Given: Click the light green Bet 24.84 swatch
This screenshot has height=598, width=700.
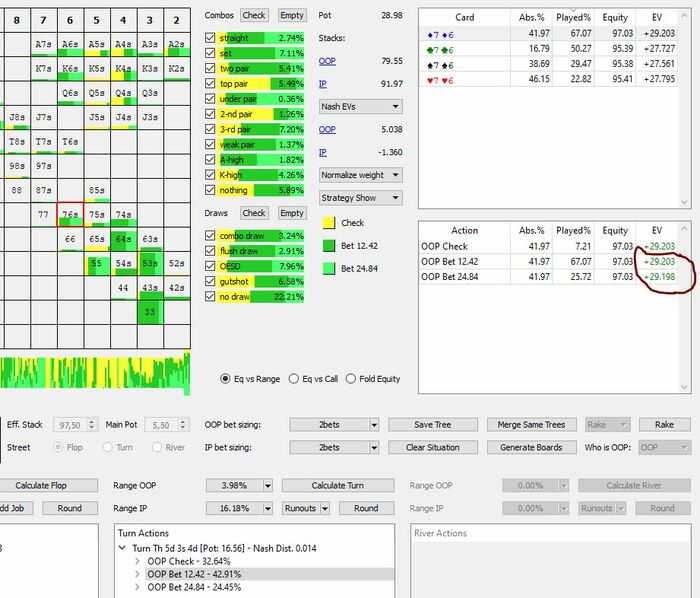Looking at the screenshot, I should (x=329, y=268).
